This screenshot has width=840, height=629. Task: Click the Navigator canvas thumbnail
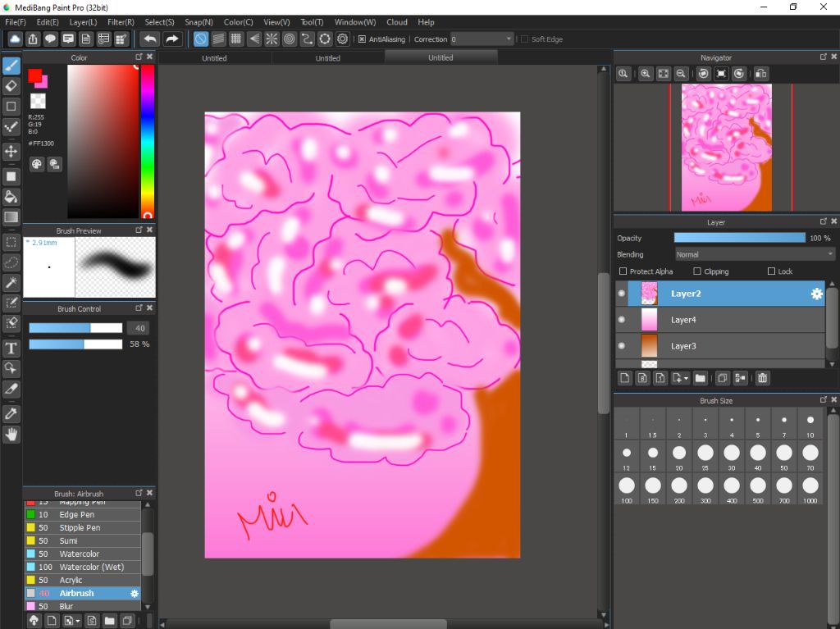[x=727, y=148]
